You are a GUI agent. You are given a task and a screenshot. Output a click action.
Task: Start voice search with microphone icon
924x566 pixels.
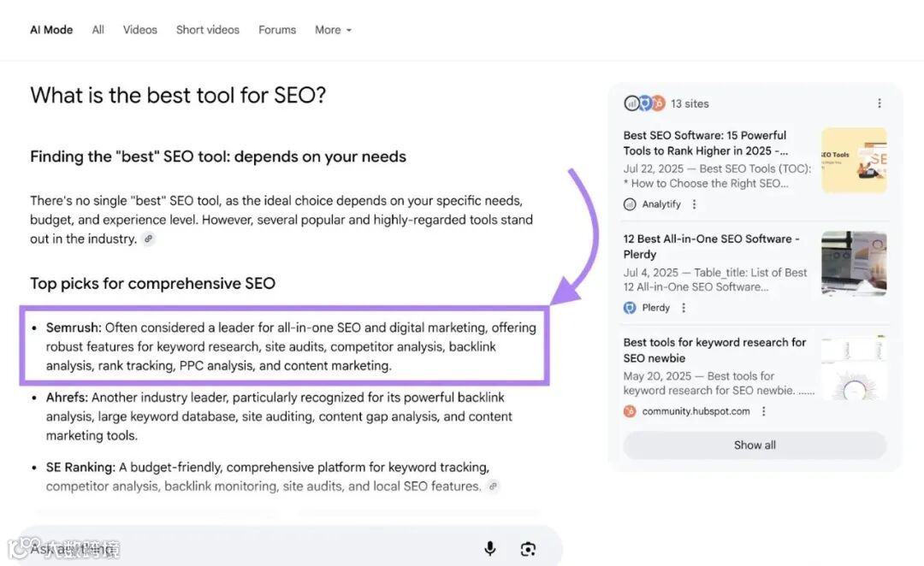tap(489, 549)
